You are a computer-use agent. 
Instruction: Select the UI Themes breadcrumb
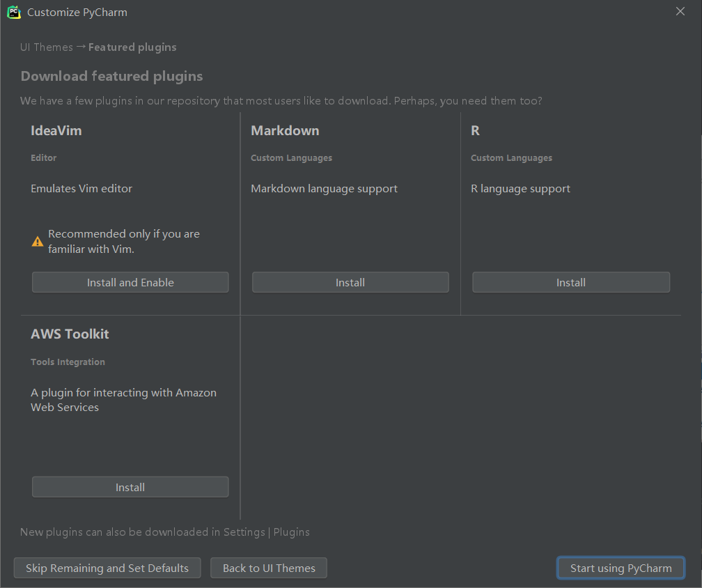point(46,47)
